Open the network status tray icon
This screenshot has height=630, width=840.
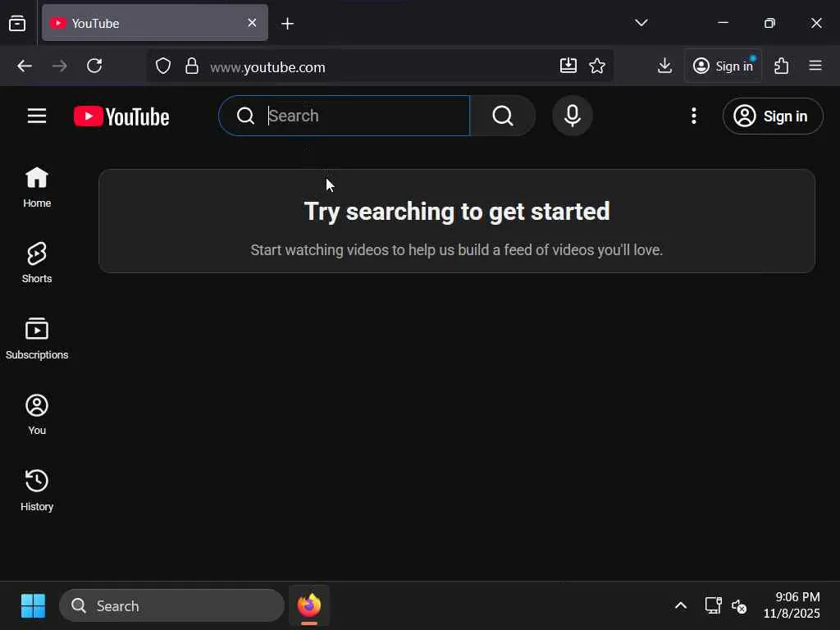point(713,606)
